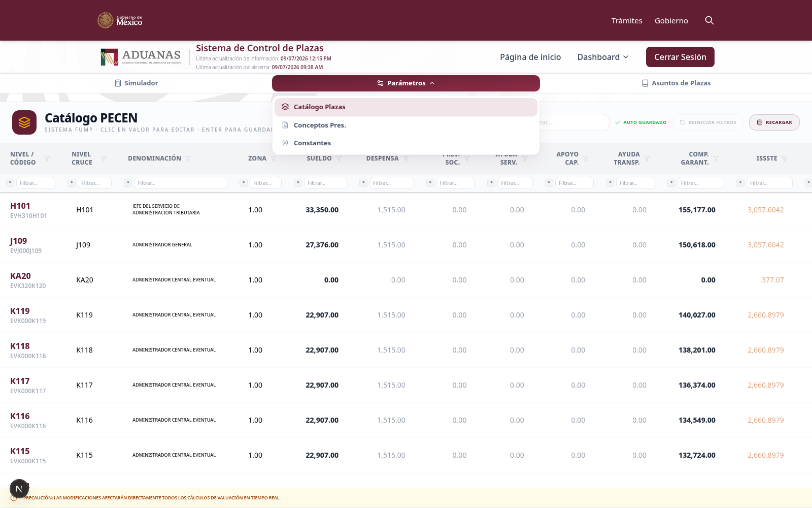The image size is (812, 508).
Task: Click the RECARGAR button
Action: point(774,122)
